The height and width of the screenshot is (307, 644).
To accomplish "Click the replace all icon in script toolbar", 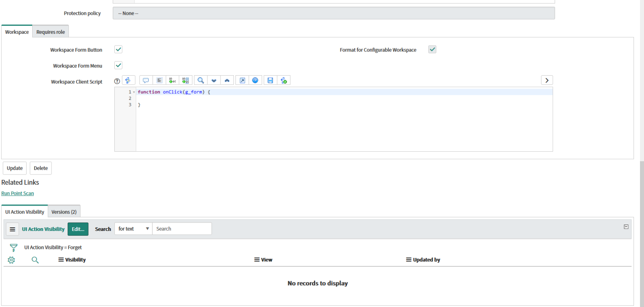I will click(186, 80).
